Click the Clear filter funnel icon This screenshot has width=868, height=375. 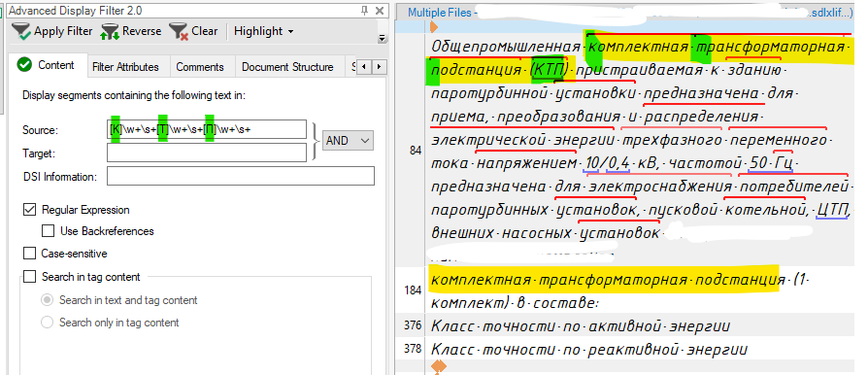click(179, 31)
